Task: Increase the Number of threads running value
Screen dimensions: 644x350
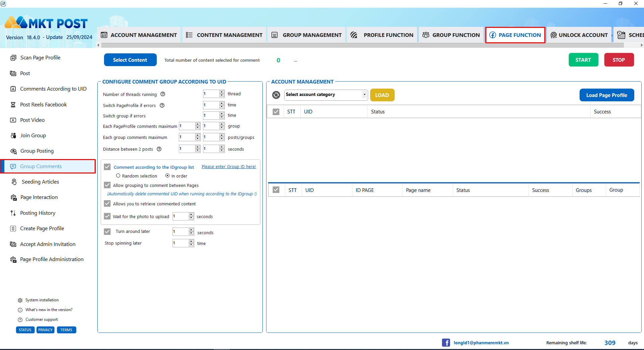Action: click(222, 92)
